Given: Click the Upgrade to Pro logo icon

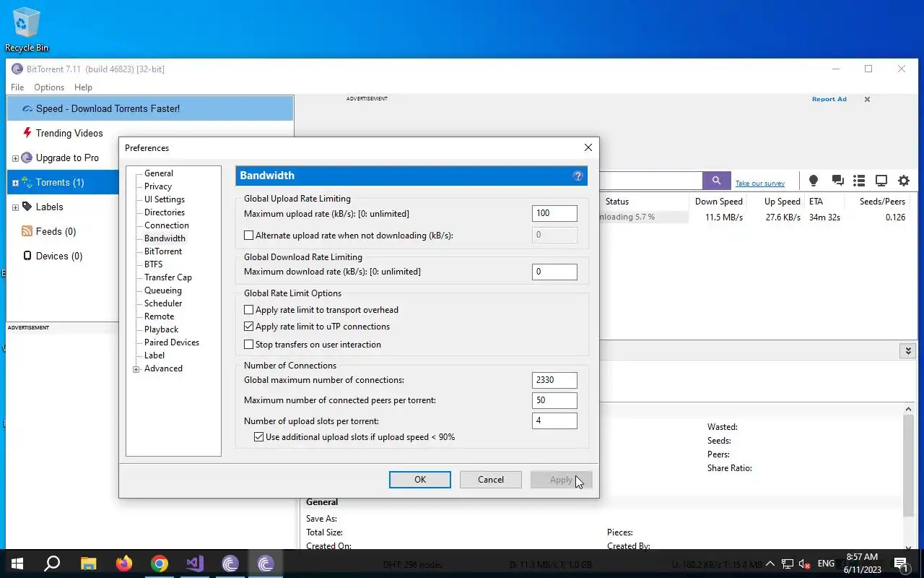Looking at the screenshot, I should click(27, 158).
